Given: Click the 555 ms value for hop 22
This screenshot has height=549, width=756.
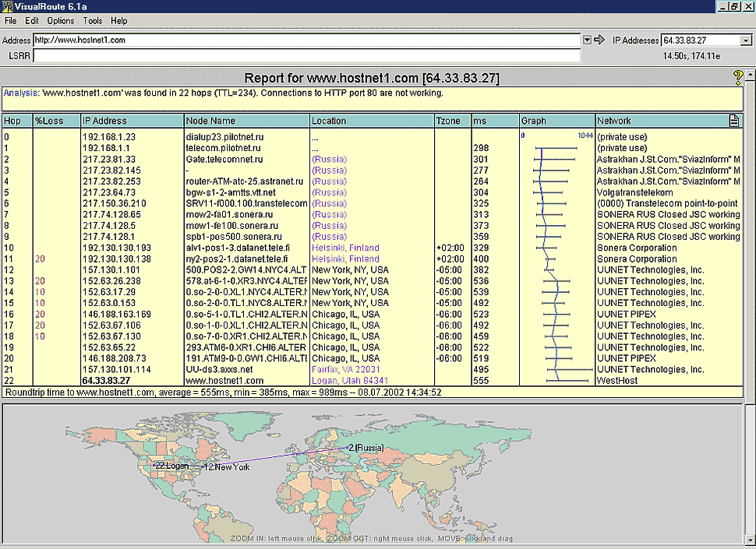Looking at the screenshot, I should click(x=481, y=381).
